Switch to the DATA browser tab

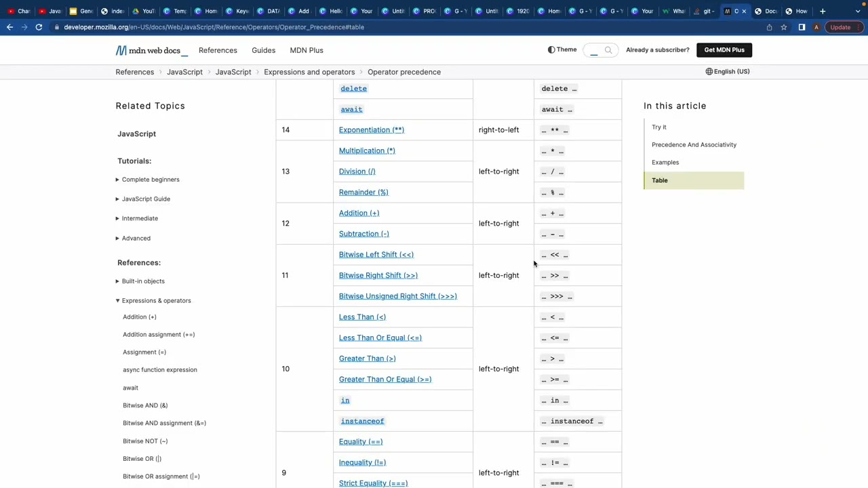269,11
